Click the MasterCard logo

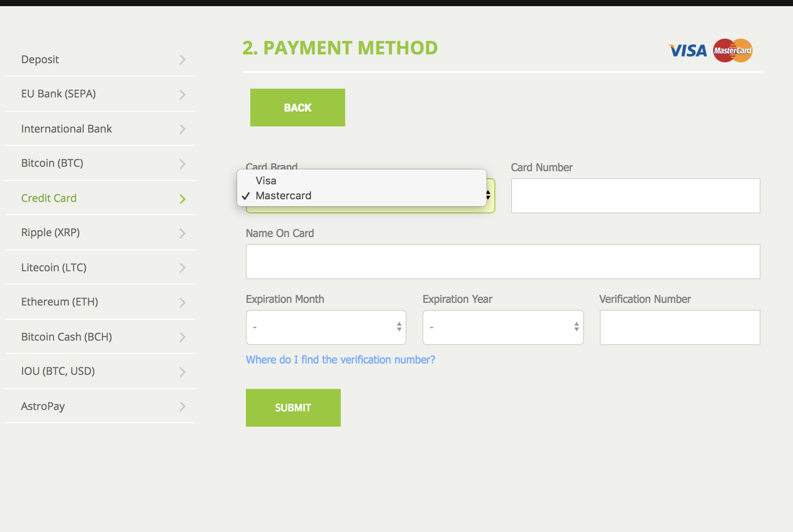732,50
